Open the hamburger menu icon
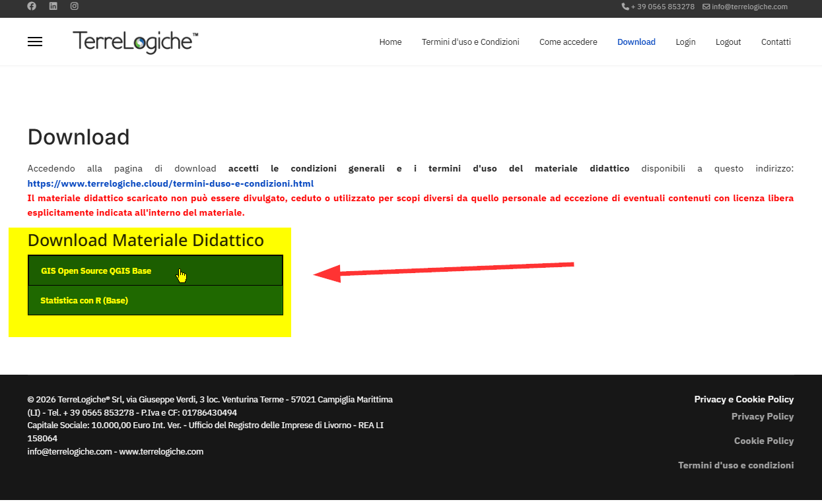Screen dimensions: 822x504 [35, 42]
